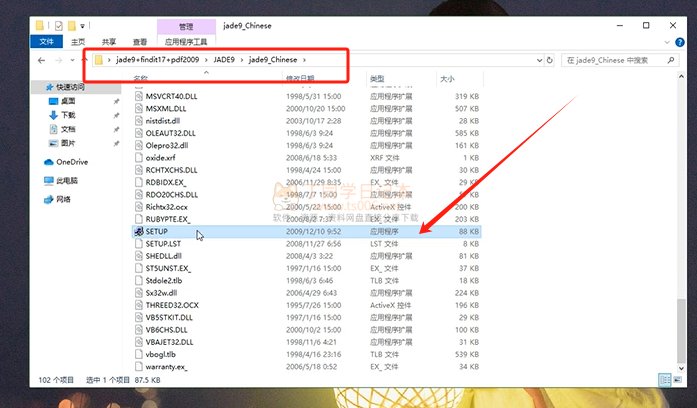697x408 pixels.
Task: Open the 文件 ribbon tab
Action: tap(46, 42)
